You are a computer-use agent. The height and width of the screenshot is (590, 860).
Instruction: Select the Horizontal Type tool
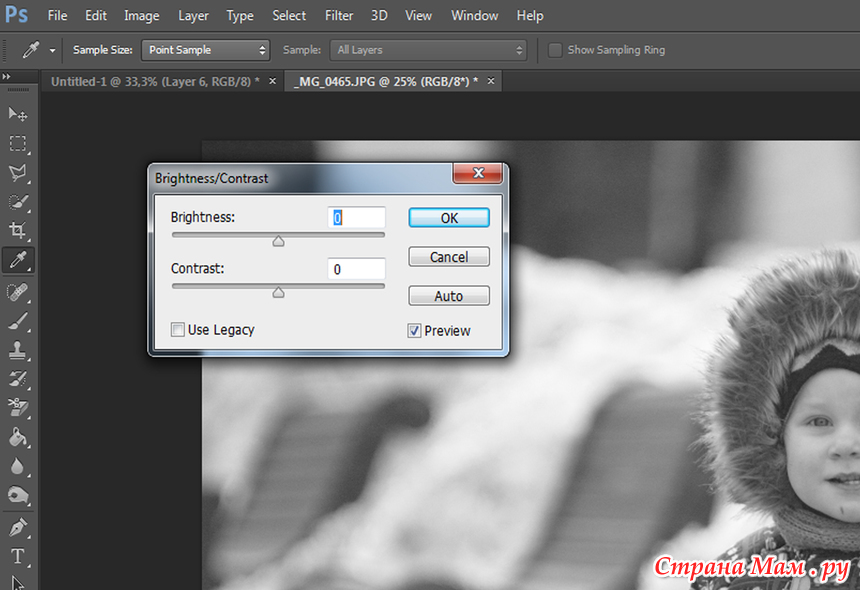coord(18,556)
